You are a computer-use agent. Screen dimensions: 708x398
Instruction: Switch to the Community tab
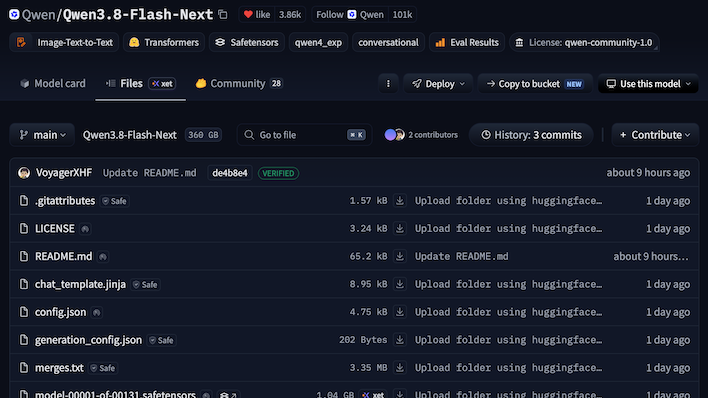point(239,84)
